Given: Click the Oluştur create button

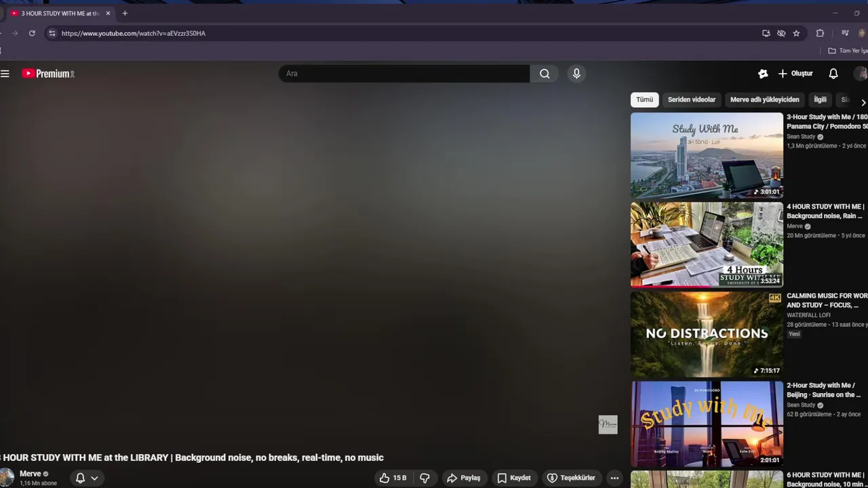Looking at the screenshot, I should coord(795,74).
